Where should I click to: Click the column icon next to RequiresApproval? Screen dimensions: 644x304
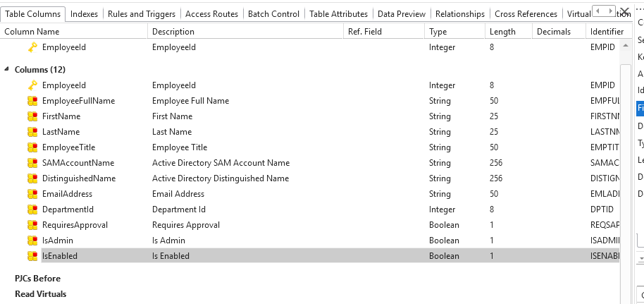[32, 225]
